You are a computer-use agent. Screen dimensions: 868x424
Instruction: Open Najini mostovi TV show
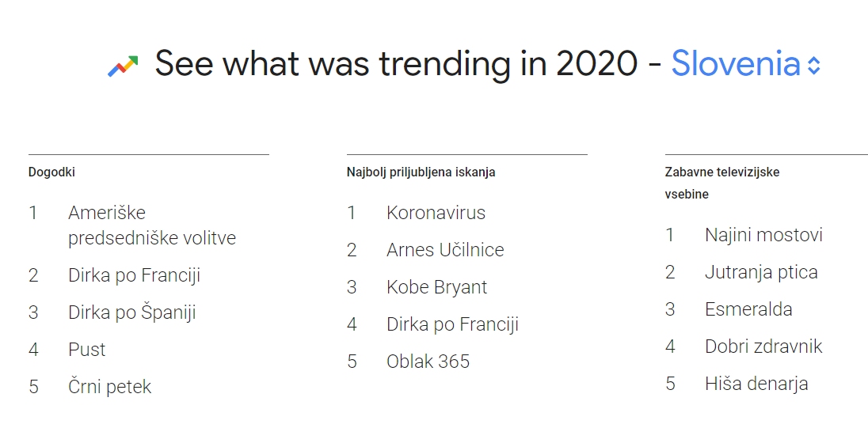tap(763, 235)
